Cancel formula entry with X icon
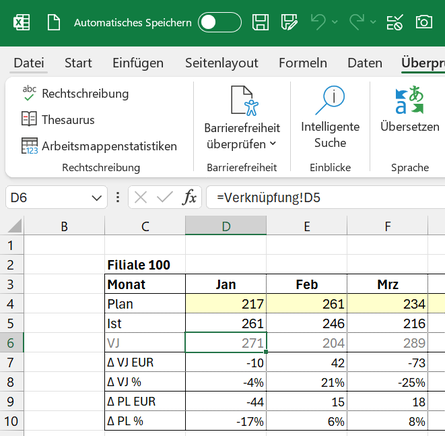 (140, 197)
